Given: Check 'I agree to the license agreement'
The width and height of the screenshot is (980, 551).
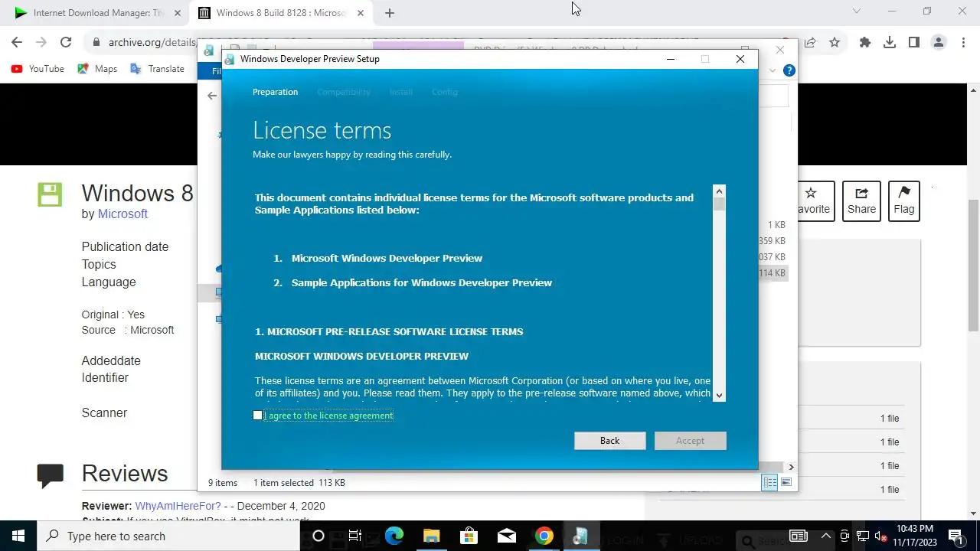Looking at the screenshot, I should pyautogui.click(x=258, y=416).
